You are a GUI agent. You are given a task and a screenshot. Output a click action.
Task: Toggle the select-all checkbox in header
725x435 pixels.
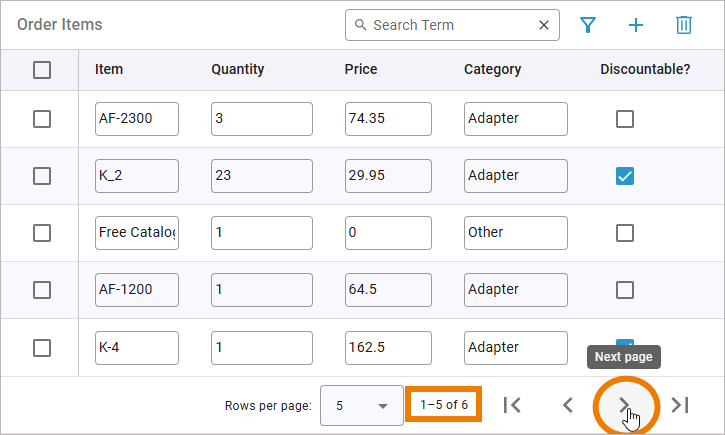coord(42,70)
